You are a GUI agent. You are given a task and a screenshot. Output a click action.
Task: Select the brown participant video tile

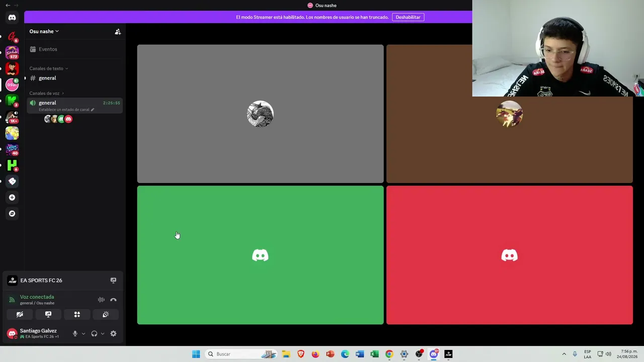point(509,114)
